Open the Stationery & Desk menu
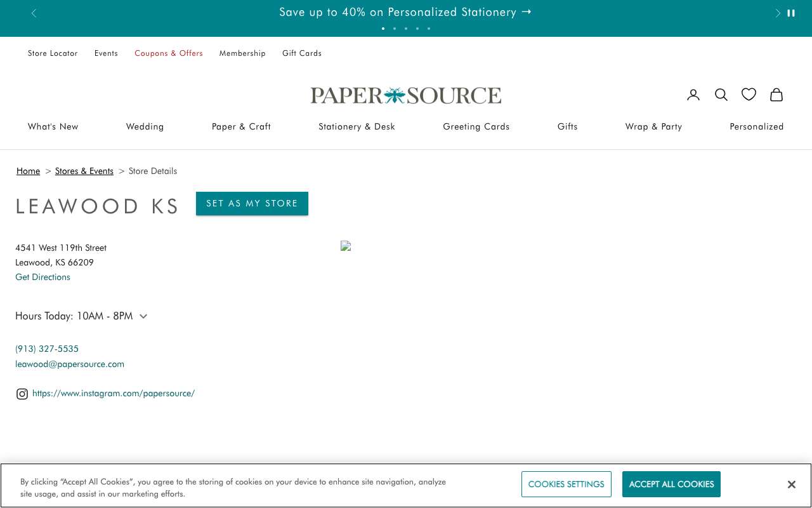The image size is (812, 508). [357, 126]
